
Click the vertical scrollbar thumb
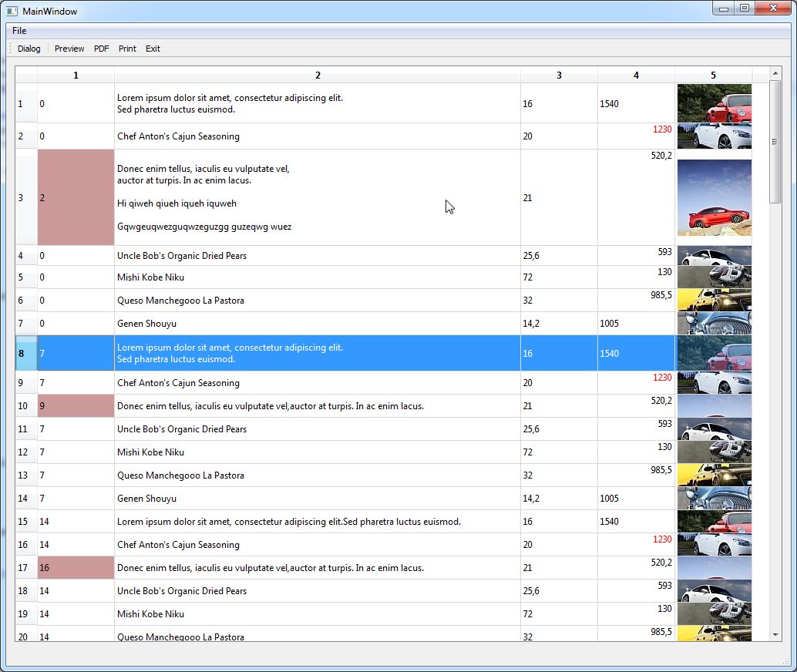[775, 141]
